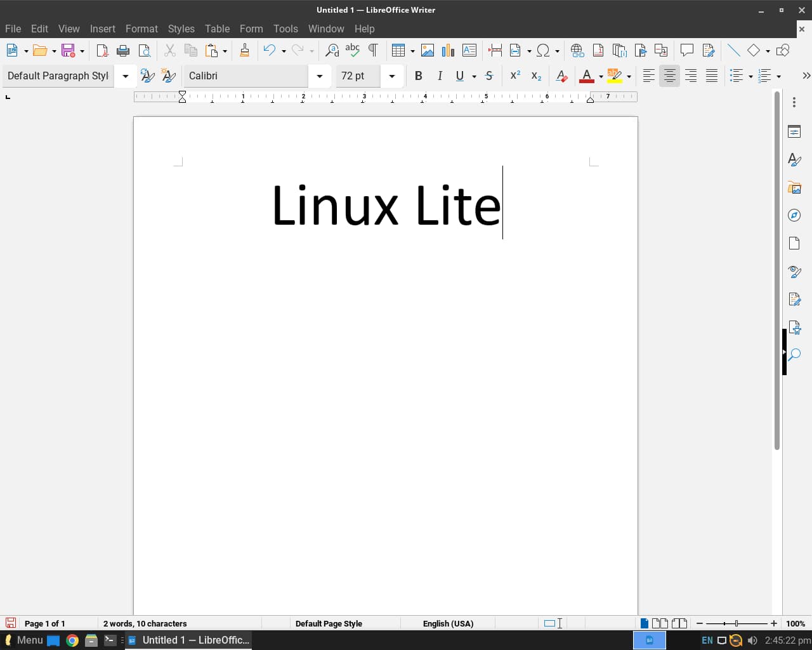This screenshot has width=812, height=650.
Task: Insert an image
Action: [428, 50]
